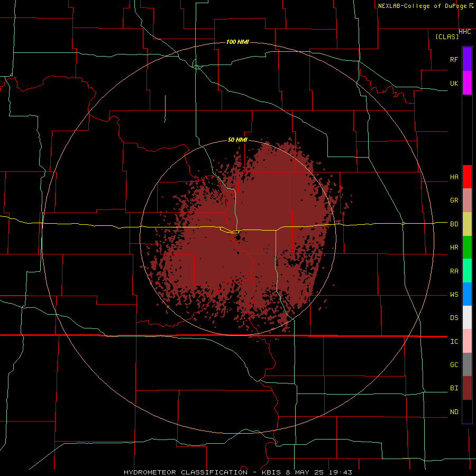This screenshot has width=476, height=476.
Task: Click the 'RF' legend label
Action: tap(454, 59)
